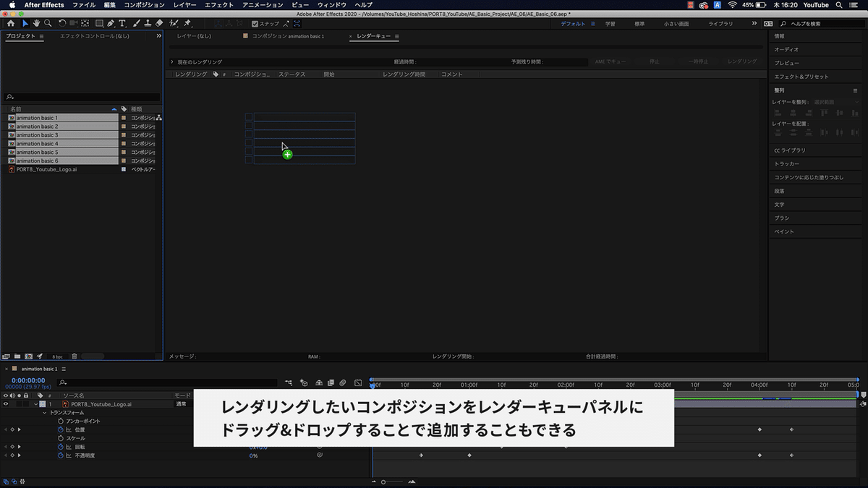
Task: Enable the スナップ checkbox
Action: (255, 24)
